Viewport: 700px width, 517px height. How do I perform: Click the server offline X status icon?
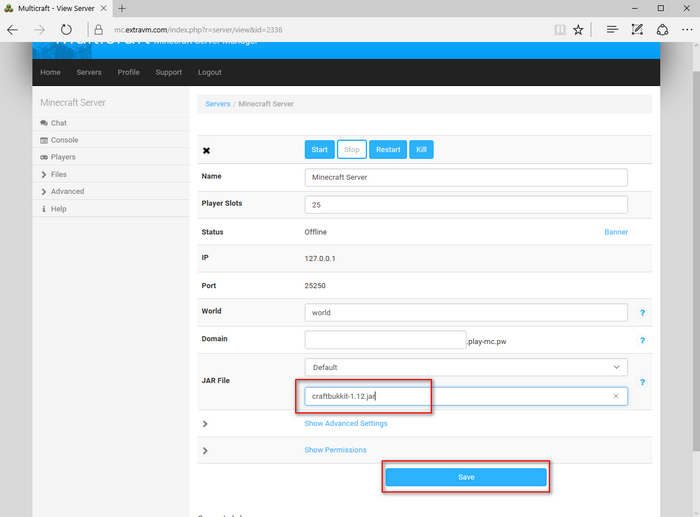[206, 150]
